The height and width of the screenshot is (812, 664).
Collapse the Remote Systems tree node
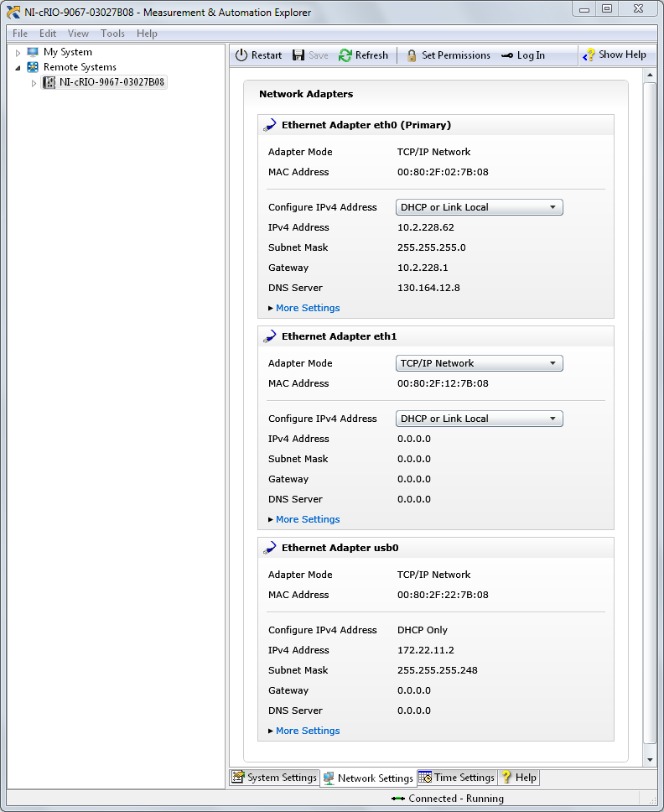18,67
